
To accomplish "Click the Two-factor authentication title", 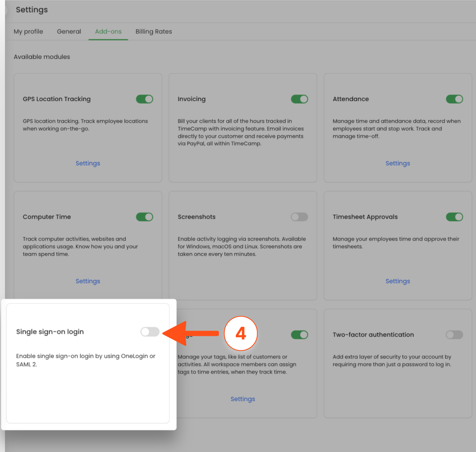I will 373,335.
